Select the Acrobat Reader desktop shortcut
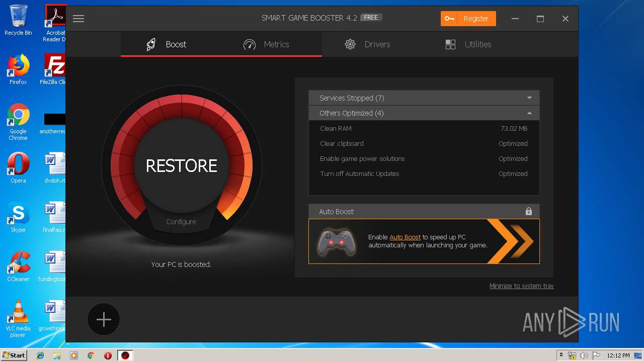644x362 pixels. coord(54,23)
